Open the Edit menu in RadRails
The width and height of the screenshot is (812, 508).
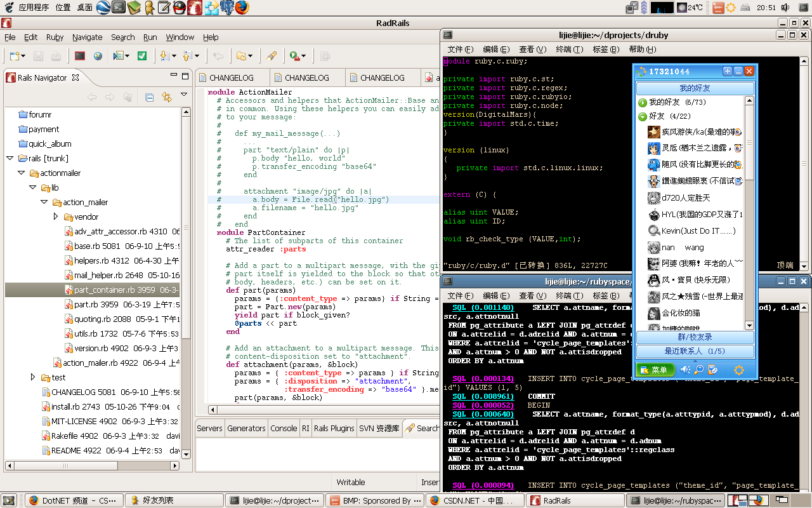point(30,37)
